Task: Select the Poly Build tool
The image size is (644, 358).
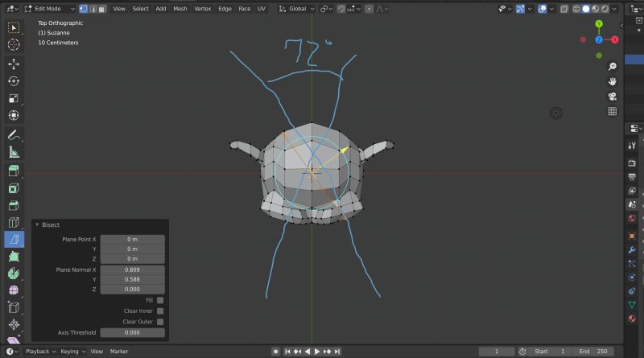Action: 14,257
